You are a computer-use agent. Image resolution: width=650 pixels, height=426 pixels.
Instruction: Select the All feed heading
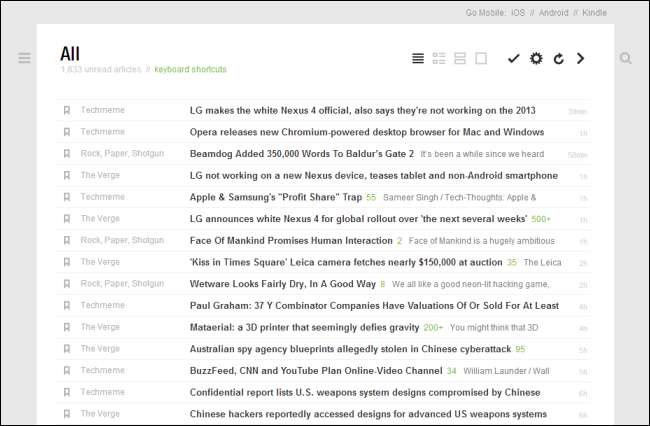click(70, 54)
